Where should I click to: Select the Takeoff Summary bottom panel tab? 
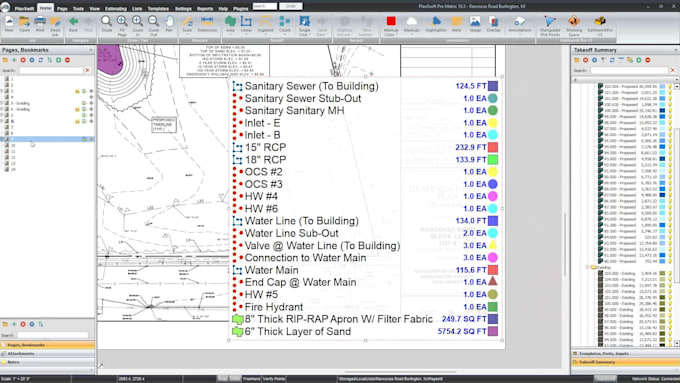(625, 362)
